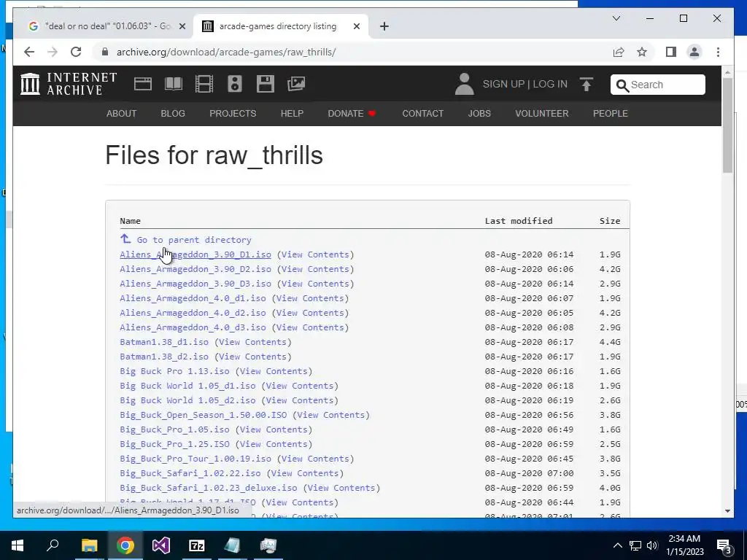Go back with Chrome back arrow

(29, 52)
